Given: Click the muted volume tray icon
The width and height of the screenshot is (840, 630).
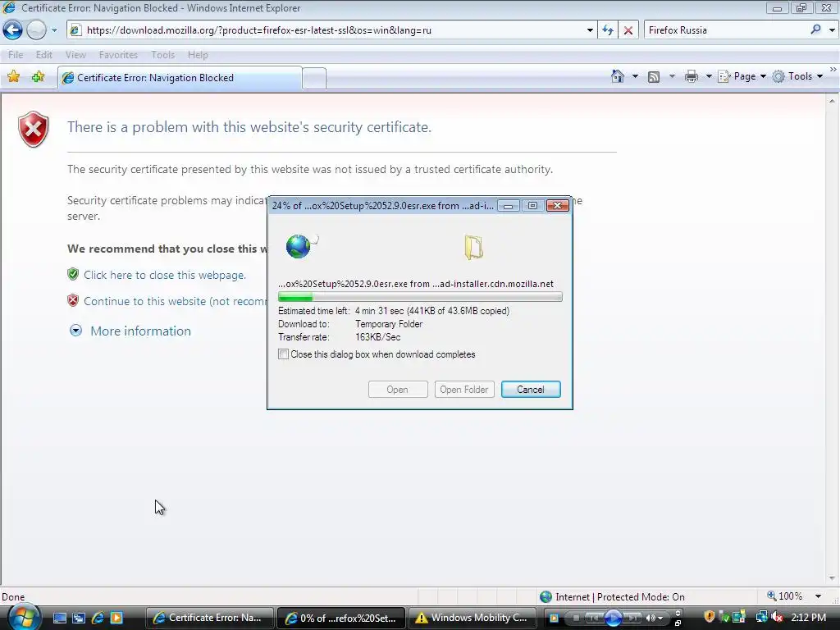Looking at the screenshot, I should coord(777,617).
